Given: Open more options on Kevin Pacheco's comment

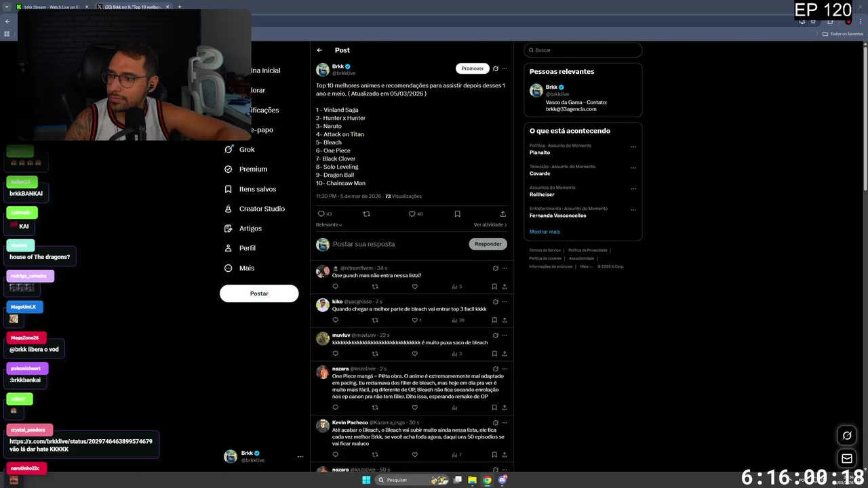Looking at the screenshot, I should point(505,422).
